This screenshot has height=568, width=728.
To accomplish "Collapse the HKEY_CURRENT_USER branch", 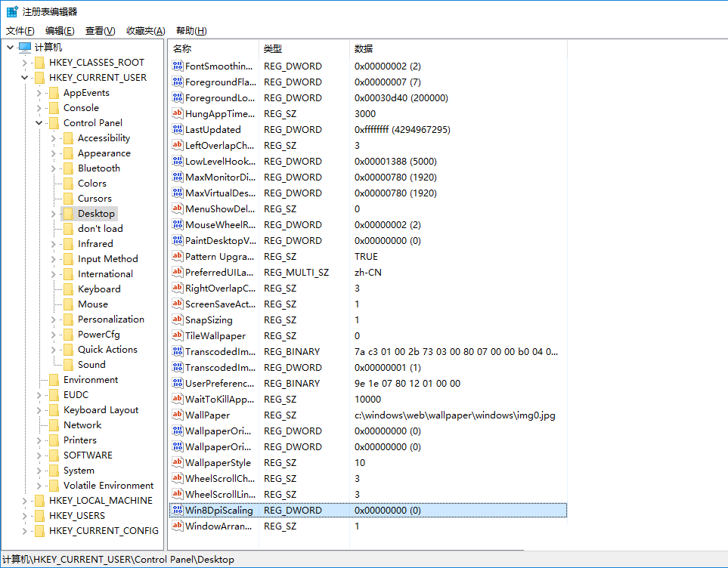I will pyautogui.click(x=24, y=78).
